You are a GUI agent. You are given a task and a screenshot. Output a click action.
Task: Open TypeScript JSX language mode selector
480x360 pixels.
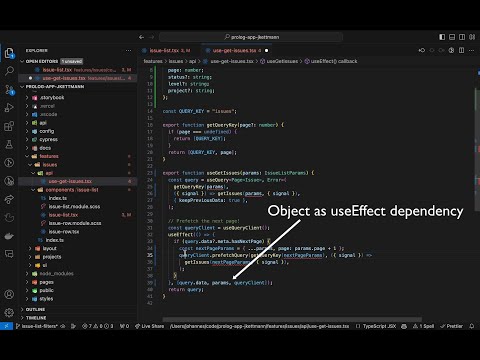click(379, 326)
